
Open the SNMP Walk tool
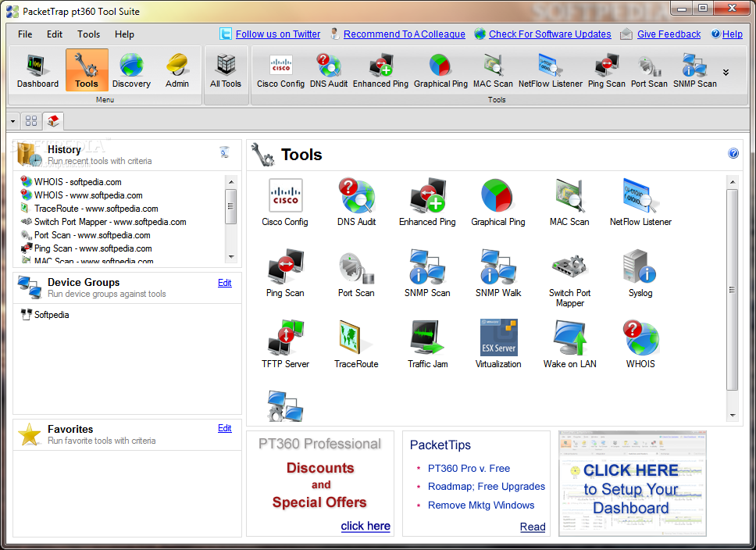(498, 273)
